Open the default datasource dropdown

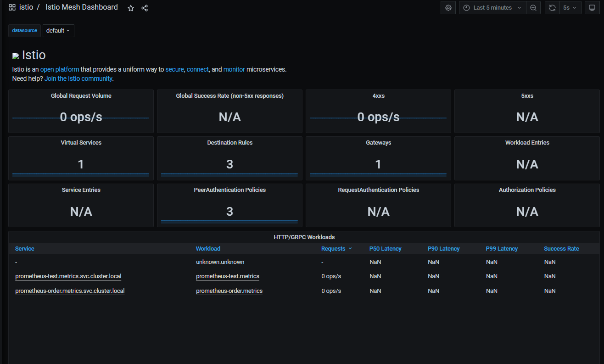point(58,31)
